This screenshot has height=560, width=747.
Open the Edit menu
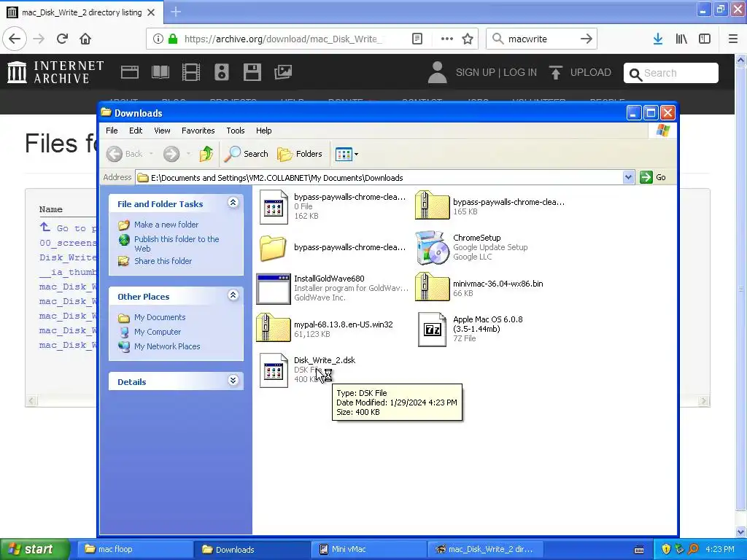click(x=136, y=131)
